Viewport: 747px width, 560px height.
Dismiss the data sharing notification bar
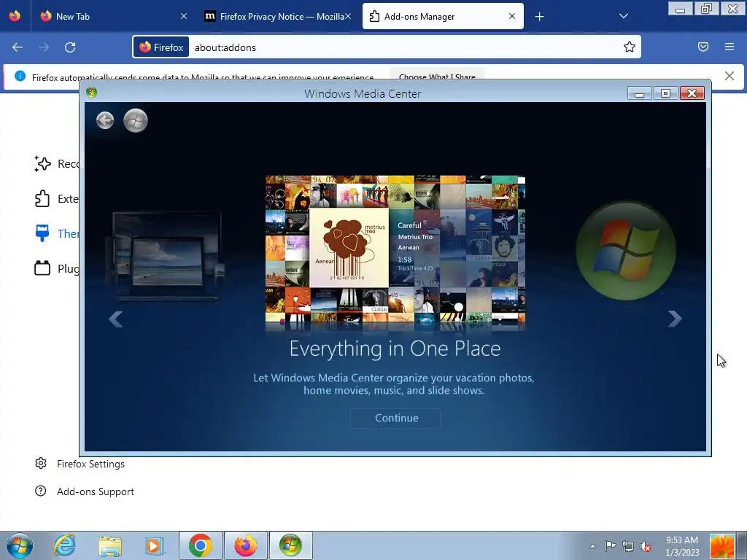[729, 76]
